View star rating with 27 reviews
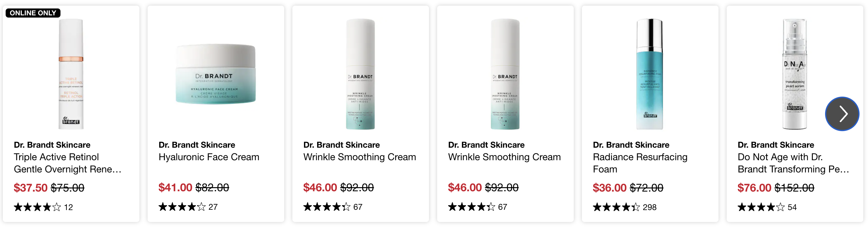The width and height of the screenshot is (868, 227). [x=188, y=207]
